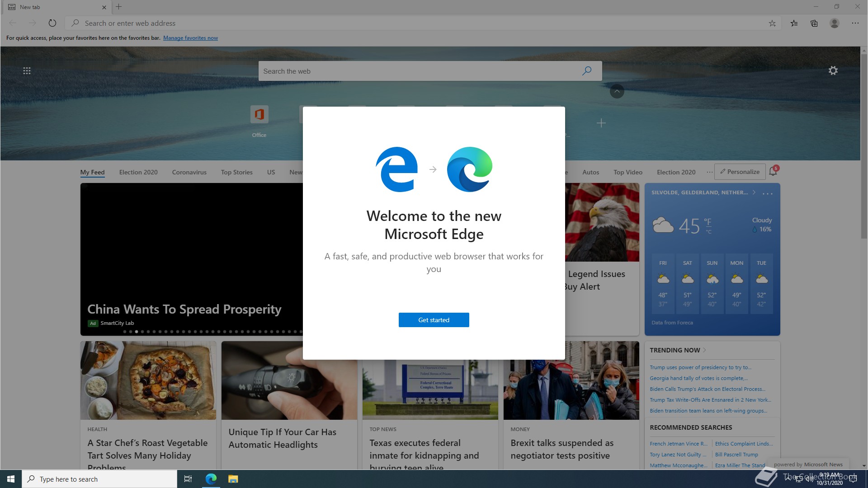The image size is (868, 488).
Task: Open weather card options ellipsis
Action: point(767,193)
